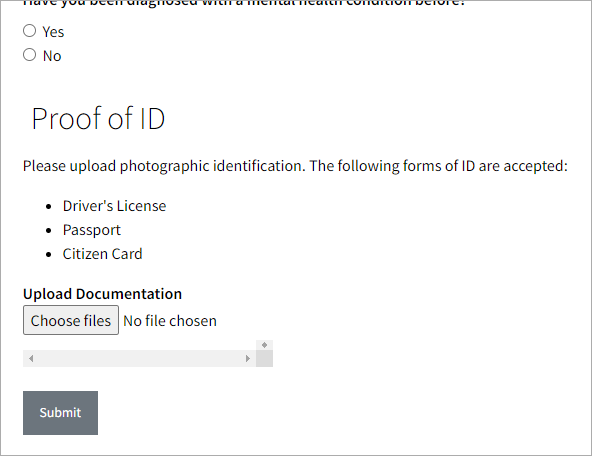
Task: Submit the form
Action: click(x=60, y=413)
